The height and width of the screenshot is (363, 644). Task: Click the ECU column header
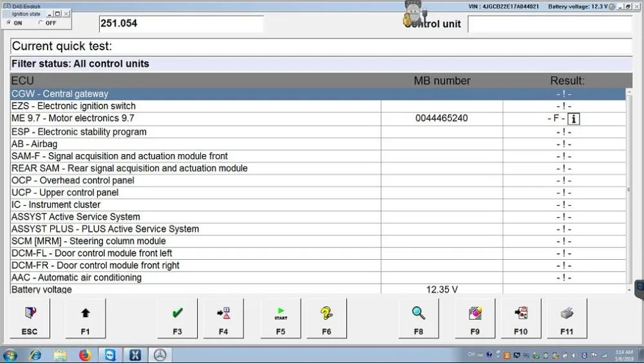(x=23, y=81)
